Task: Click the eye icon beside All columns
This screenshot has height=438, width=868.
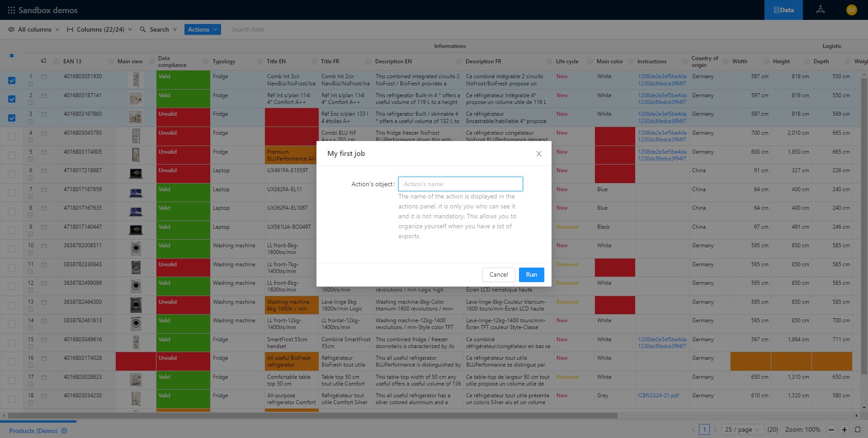Action: [x=12, y=29]
